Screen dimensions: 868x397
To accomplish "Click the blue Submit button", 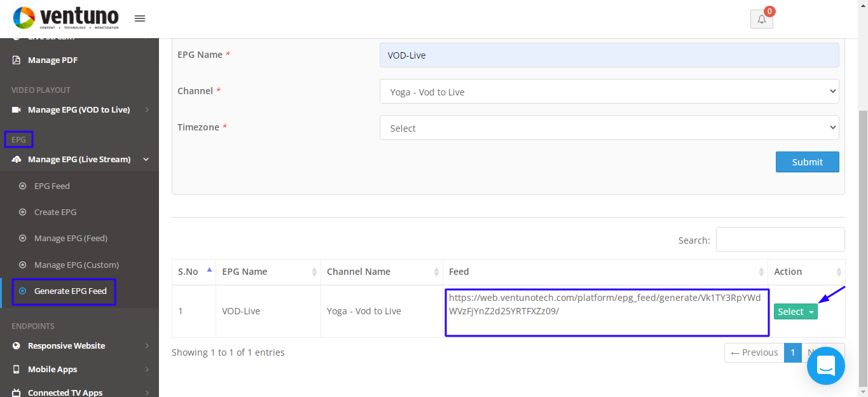I will pyautogui.click(x=807, y=162).
